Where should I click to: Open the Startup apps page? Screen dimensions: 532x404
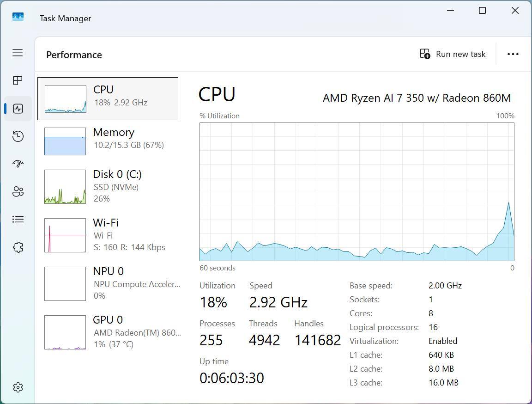click(18, 164)
